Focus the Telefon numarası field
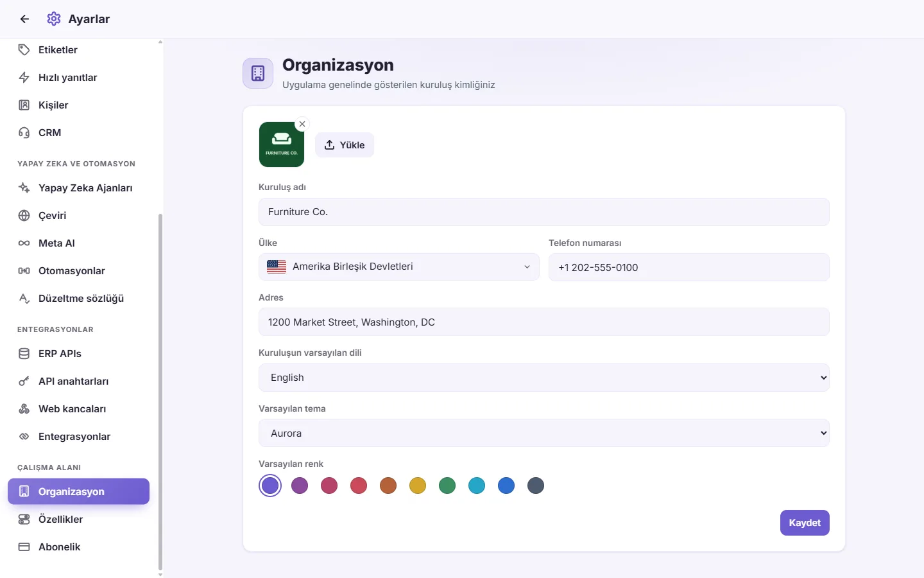924x578 pixels. click(x=689, y=267)
